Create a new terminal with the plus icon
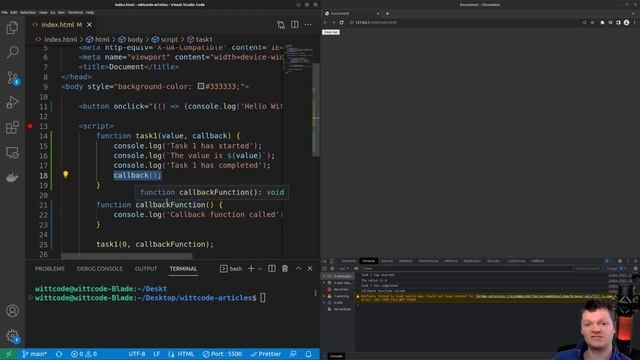Image resolution: width=640 pixels, height=360 pixels. point(251,269)
